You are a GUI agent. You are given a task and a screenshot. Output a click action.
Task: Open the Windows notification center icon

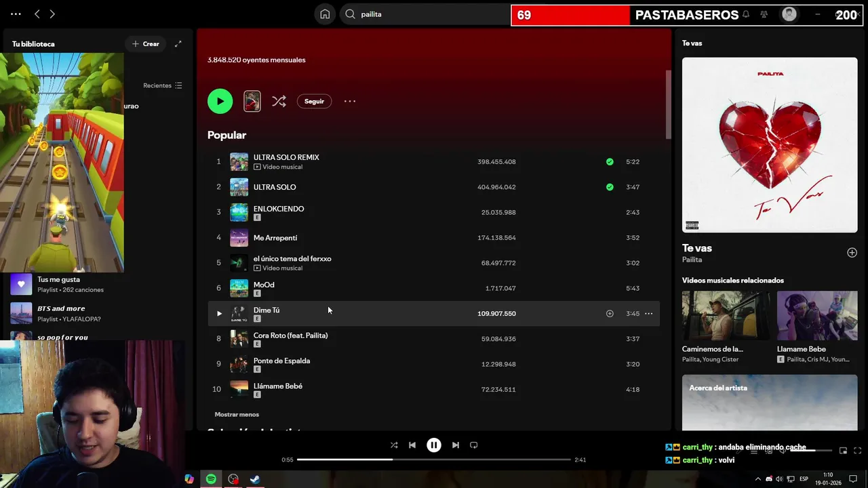coord(853,479)
